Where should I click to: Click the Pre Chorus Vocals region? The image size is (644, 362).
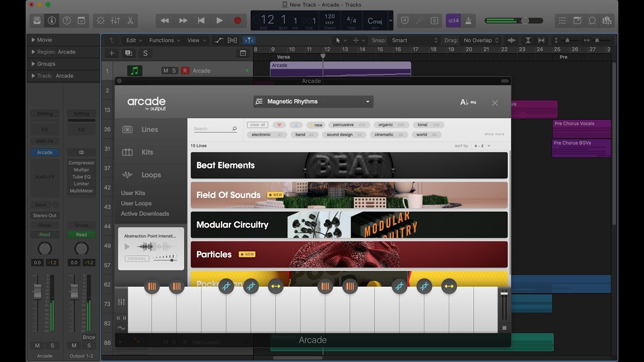click(x=582, y=129)
